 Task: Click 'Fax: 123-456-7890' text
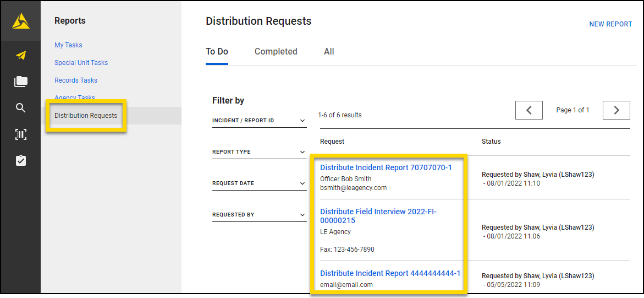[347, 250]
